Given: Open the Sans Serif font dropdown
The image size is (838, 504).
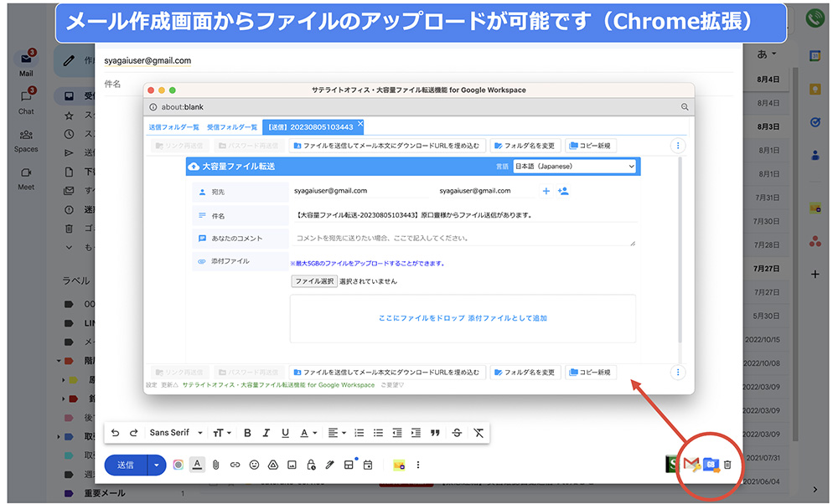Looking at the screenshot, I should (176, 433).
